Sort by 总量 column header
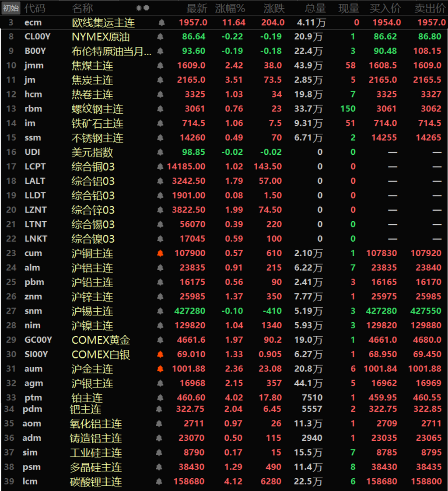448x491 pixels. point(315,8)
